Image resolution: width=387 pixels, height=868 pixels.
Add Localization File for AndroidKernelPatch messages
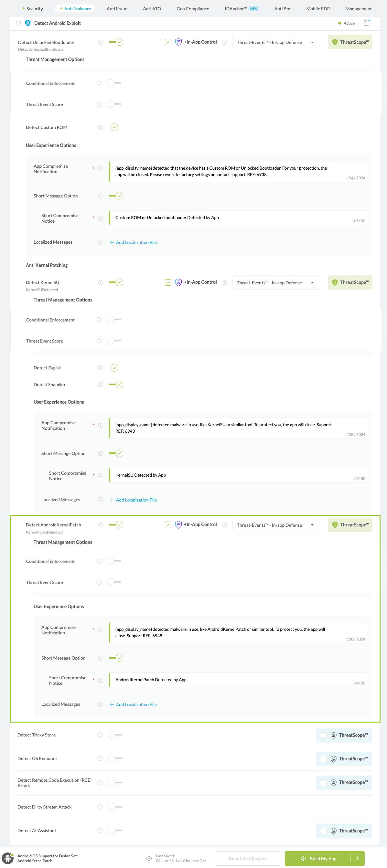133,704
